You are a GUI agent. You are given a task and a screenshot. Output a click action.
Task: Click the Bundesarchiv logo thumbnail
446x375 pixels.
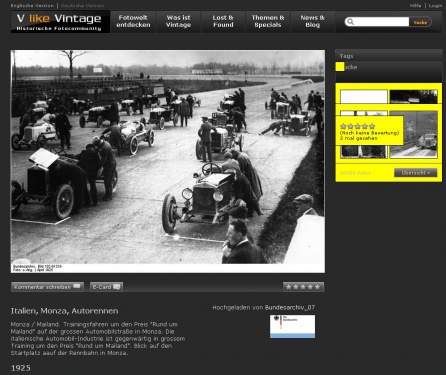pos(292,327)
